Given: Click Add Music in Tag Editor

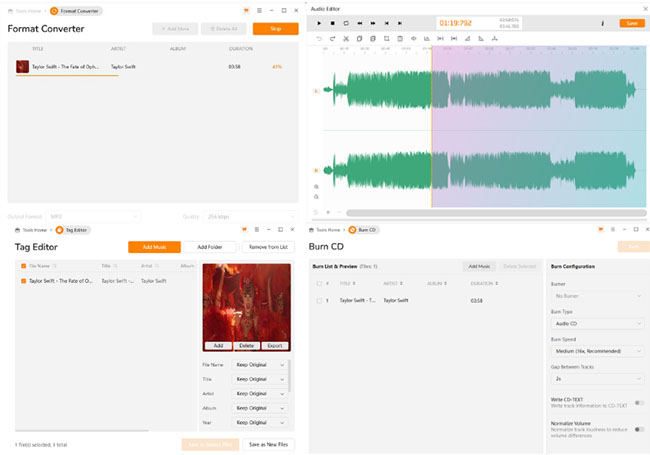Looking at the screenshot, I should [154, 247].
